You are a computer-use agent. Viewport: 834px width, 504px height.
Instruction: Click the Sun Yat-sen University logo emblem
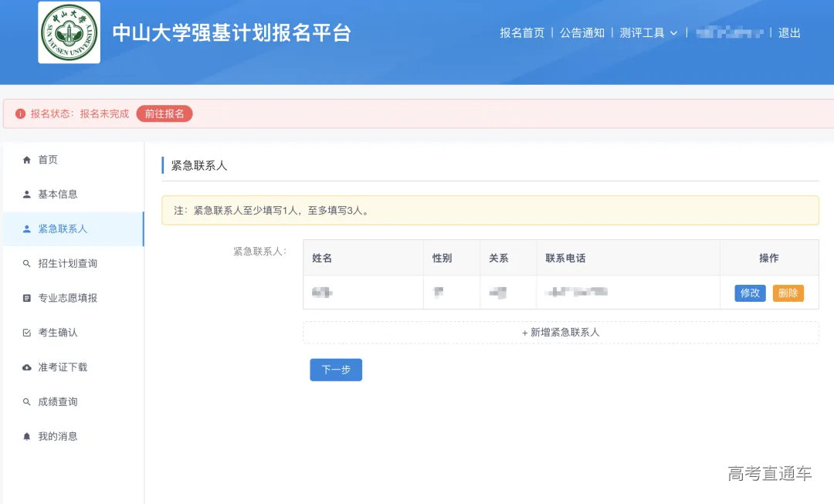(69, 34)
